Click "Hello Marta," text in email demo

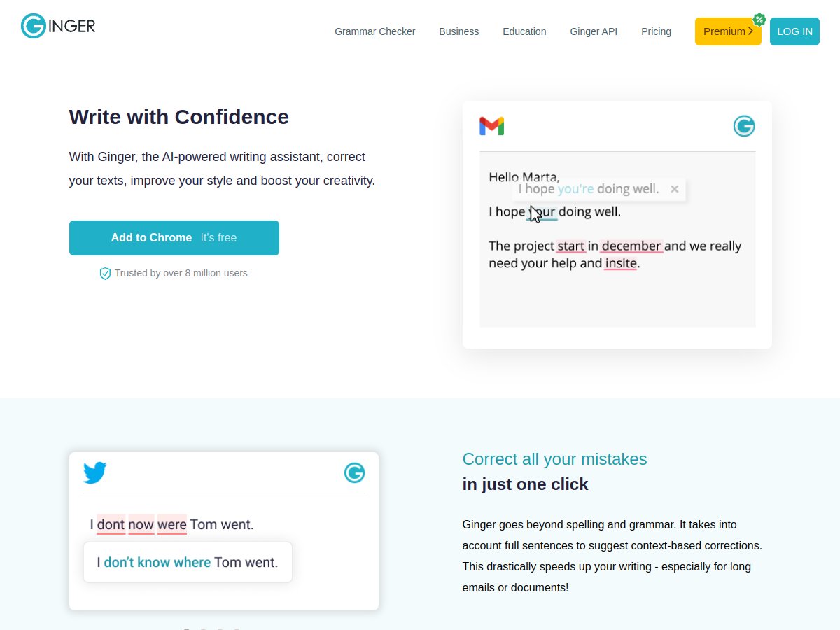point(524,176)
